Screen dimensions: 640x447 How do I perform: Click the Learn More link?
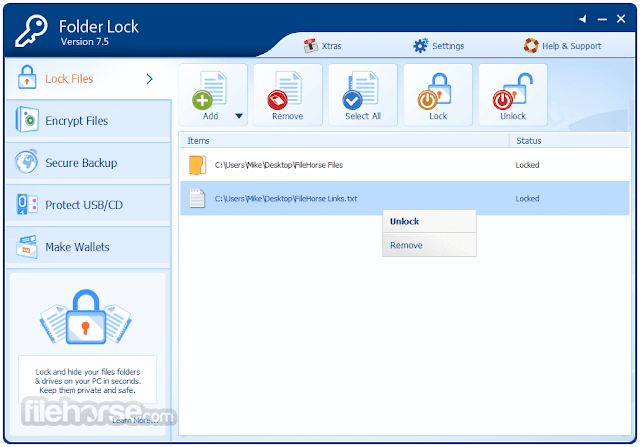coord(135,420)
